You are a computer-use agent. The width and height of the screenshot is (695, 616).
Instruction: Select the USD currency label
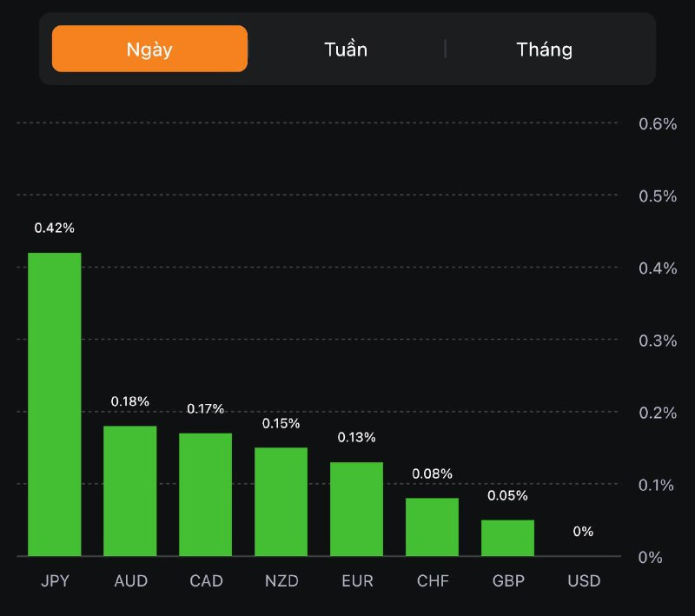click(583, 580)
